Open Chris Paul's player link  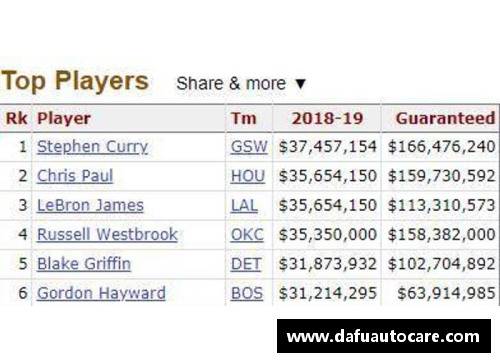[x=75, y=176]
